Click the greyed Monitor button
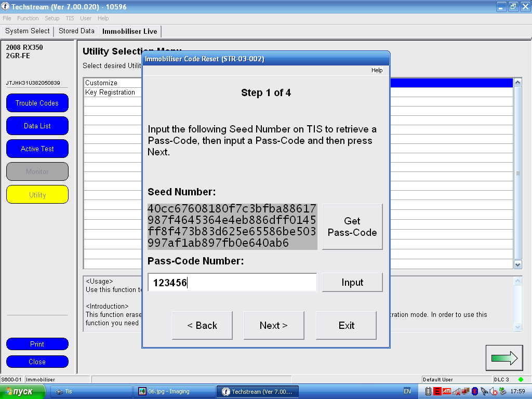This screenshot has height=399, width=532. tap(37, 171)
